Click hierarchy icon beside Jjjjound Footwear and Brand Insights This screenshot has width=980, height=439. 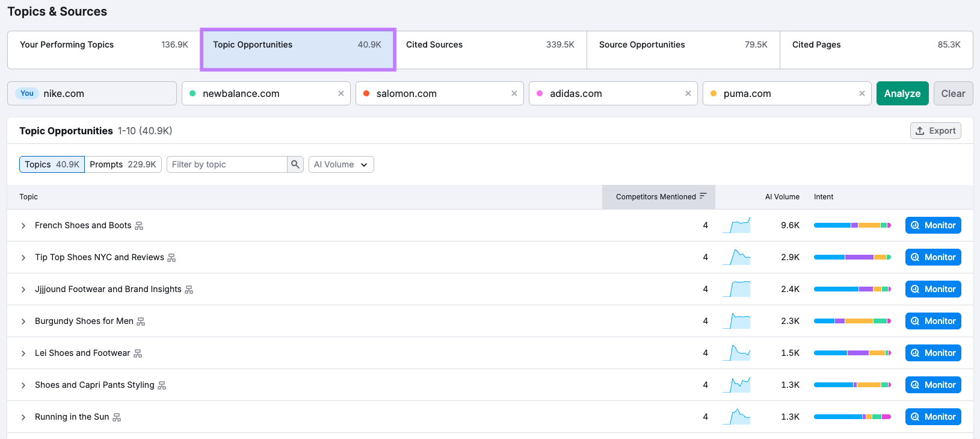coord(189,290)
